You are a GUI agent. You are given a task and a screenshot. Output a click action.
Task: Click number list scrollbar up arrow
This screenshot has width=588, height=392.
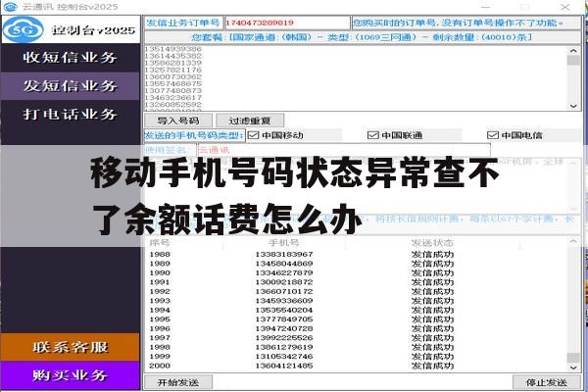point(573,51)
